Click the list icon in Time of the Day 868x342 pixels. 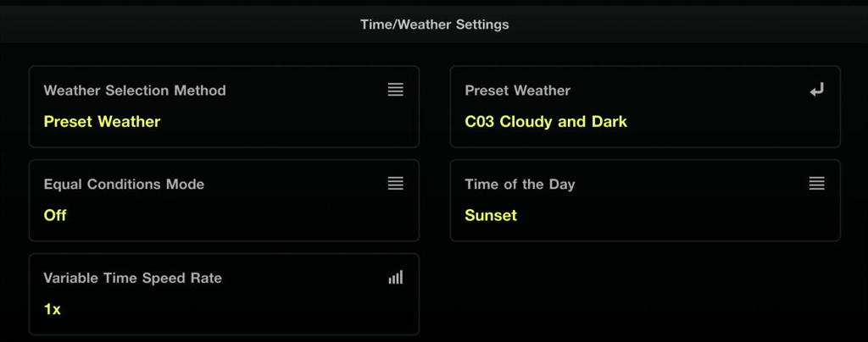(x=816, y=184)
